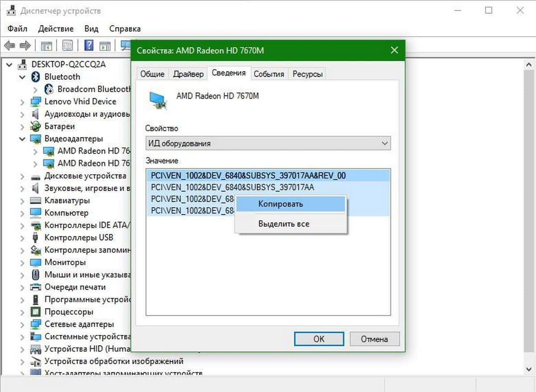
Task: Click the Bluetooth category icon in tree
Action: click(36, 77)
